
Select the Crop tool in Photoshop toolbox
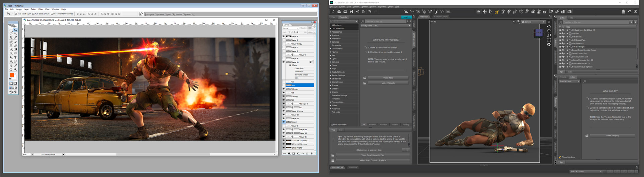[11, 38]
